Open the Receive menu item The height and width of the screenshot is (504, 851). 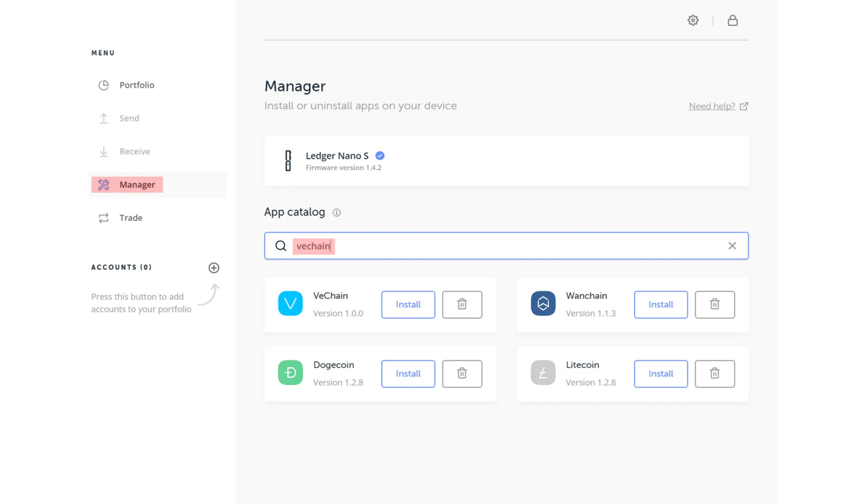coord(135,152)
